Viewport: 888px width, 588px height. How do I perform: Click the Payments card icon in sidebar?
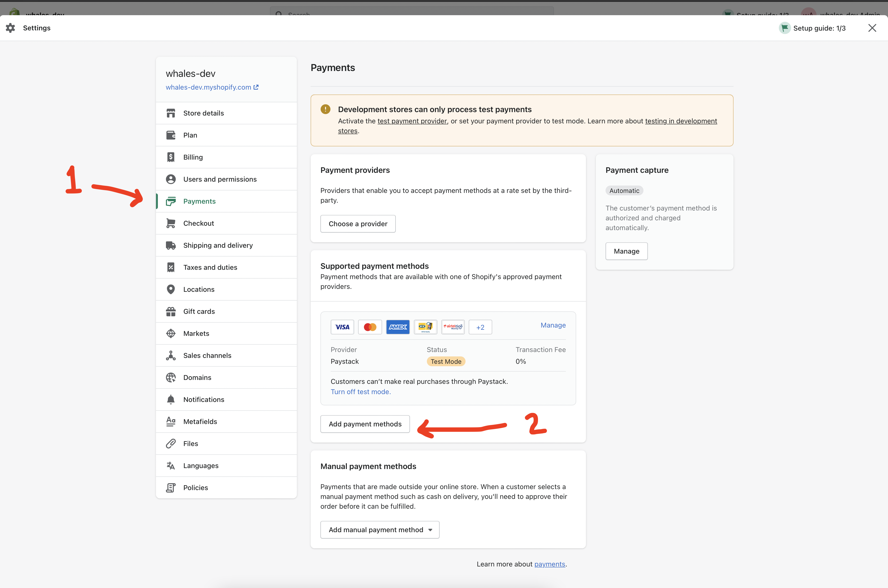tap(171, 201)
